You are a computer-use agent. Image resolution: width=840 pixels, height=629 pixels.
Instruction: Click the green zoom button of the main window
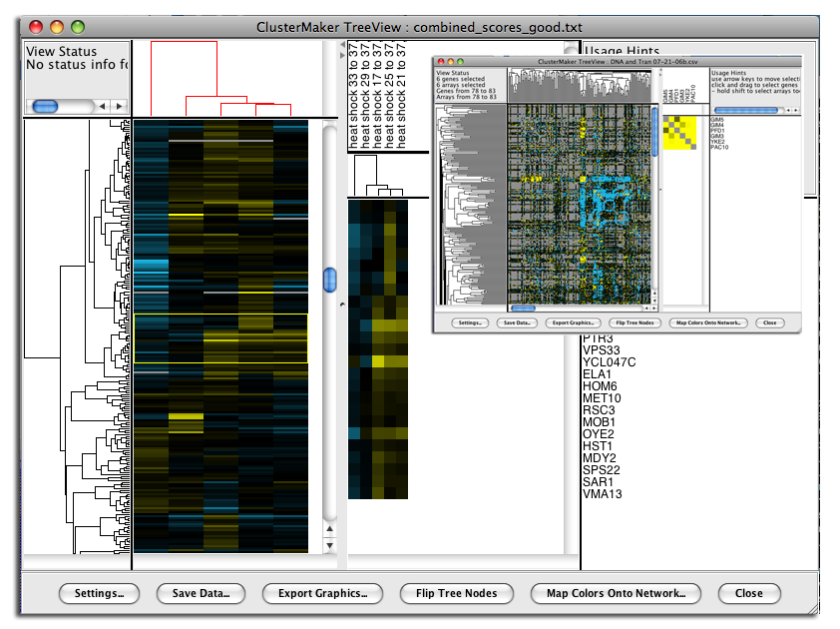(79, 28)
